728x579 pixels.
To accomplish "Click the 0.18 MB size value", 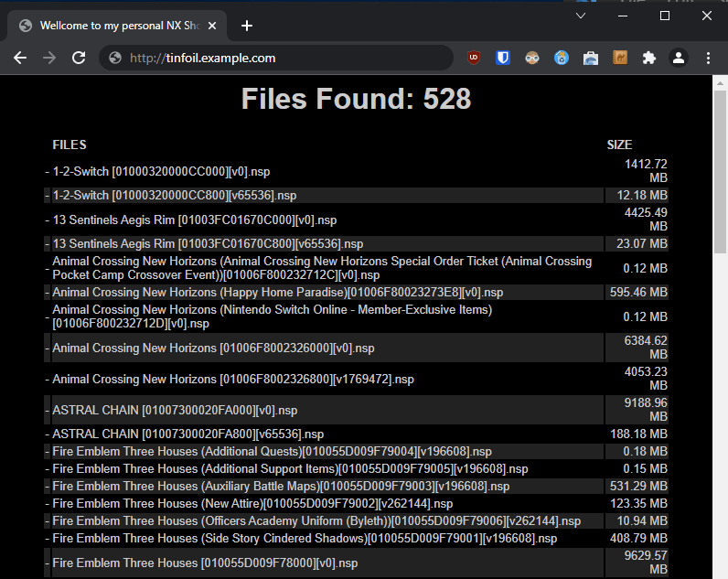I will click(646, 451).
